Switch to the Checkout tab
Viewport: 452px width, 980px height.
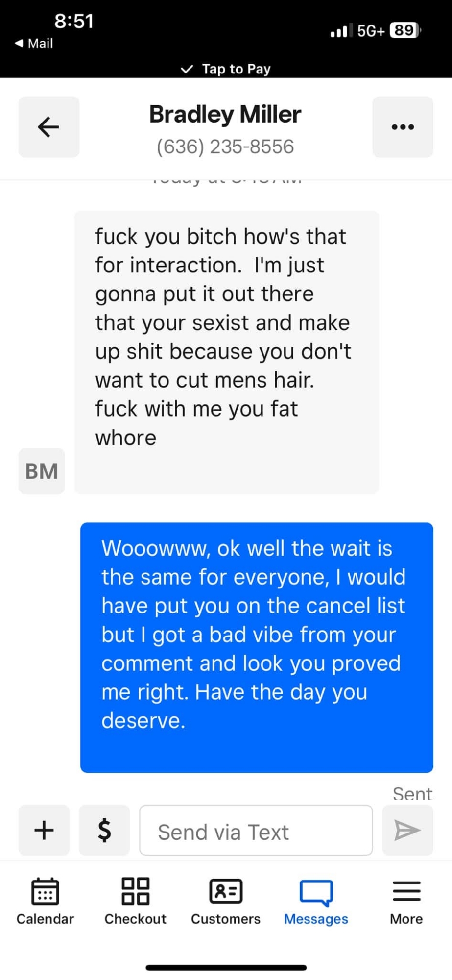[135, 902]
